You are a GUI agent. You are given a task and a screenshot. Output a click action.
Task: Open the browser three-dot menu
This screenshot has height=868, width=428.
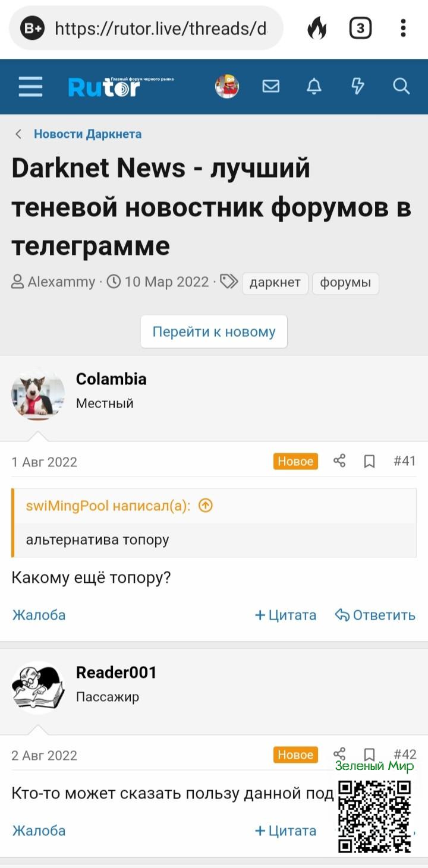coord(403,28)
